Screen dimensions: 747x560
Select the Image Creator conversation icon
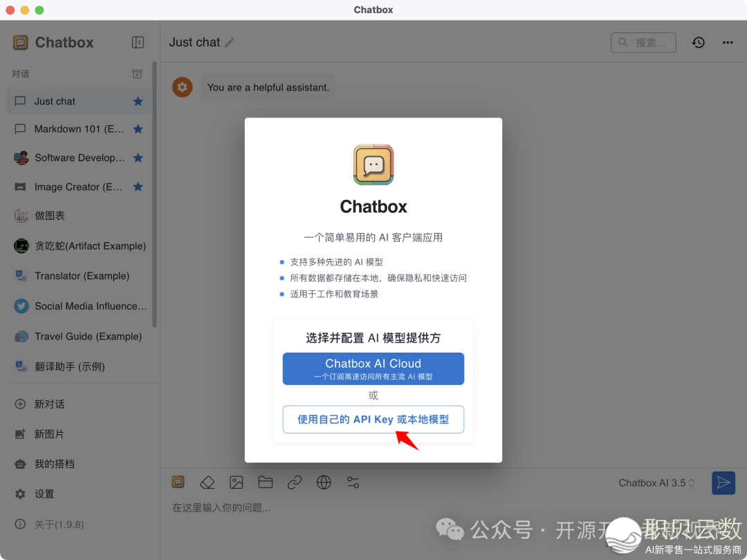tap(21, 187)
